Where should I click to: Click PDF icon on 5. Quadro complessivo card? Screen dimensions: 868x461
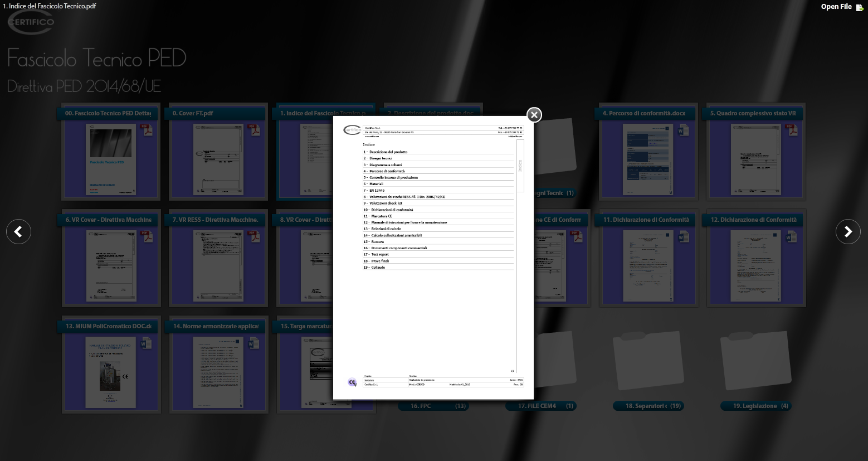coord(791,130)
